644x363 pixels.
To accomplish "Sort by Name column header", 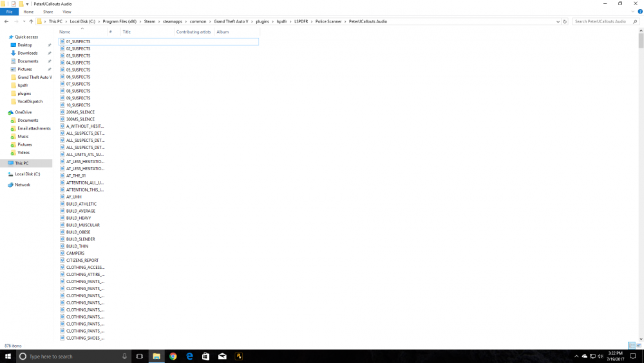I will point(82,32).
